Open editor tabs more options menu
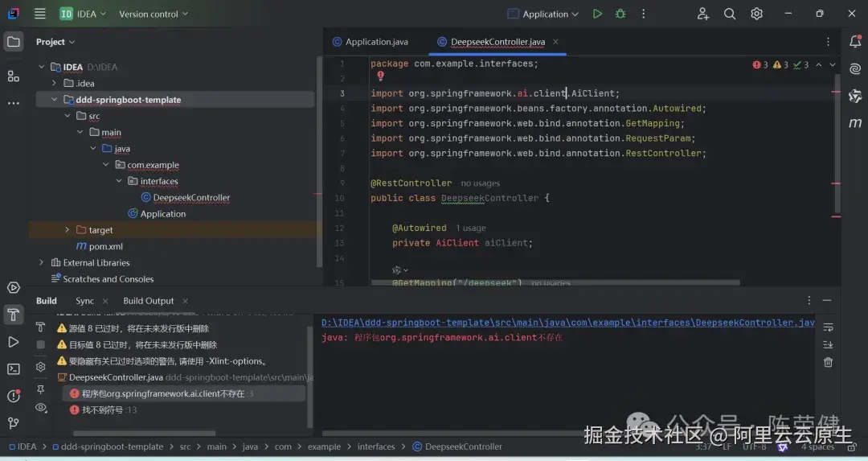868x461 pixels. (x=828, y=42)
